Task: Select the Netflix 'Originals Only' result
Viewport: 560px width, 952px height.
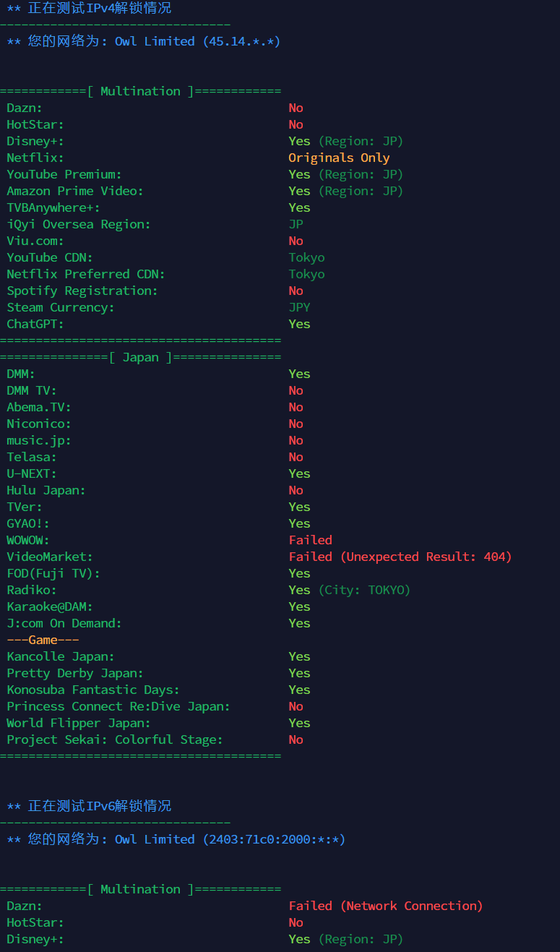Action: pos(339,158)
